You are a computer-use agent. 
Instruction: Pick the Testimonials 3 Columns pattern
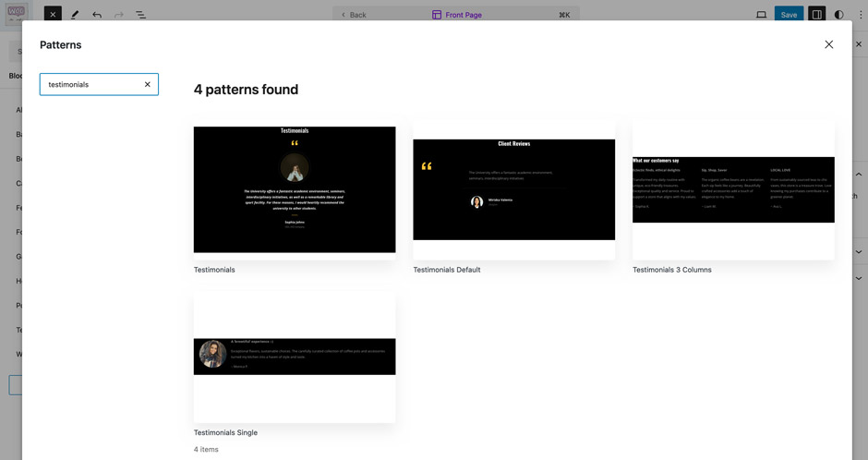pos(733,189)
